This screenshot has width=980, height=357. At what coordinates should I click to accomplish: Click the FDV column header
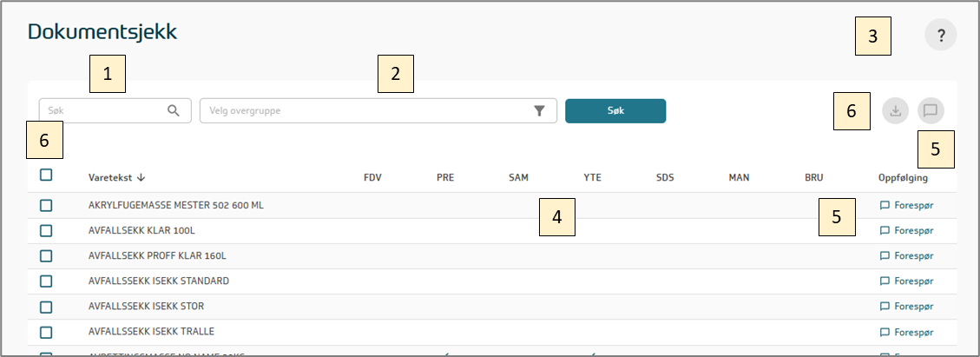point(372,178)
